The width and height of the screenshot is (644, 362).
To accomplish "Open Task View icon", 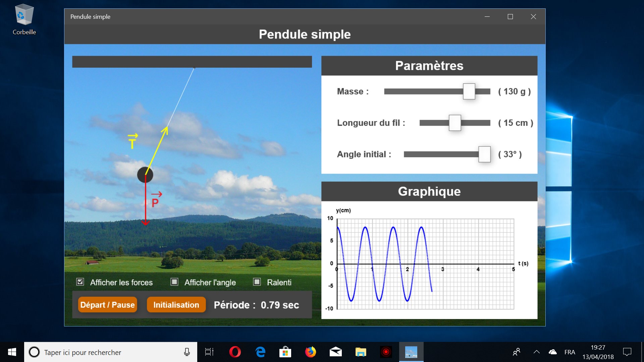I will 209,352.
